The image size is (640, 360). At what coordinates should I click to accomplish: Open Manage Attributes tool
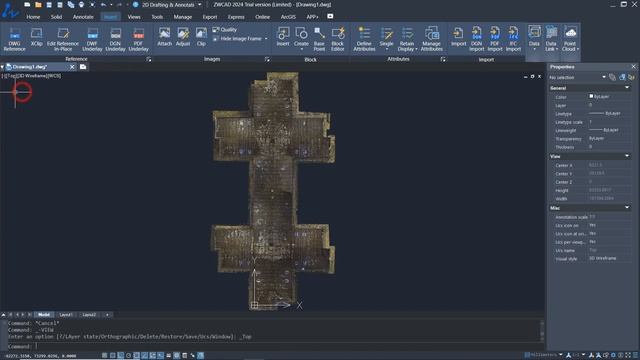431,39
